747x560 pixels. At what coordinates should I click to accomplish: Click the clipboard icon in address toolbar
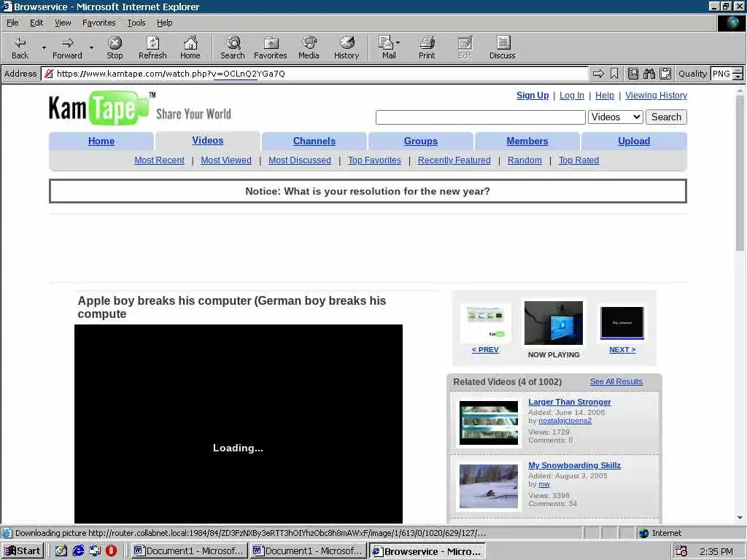click(665, 74)
